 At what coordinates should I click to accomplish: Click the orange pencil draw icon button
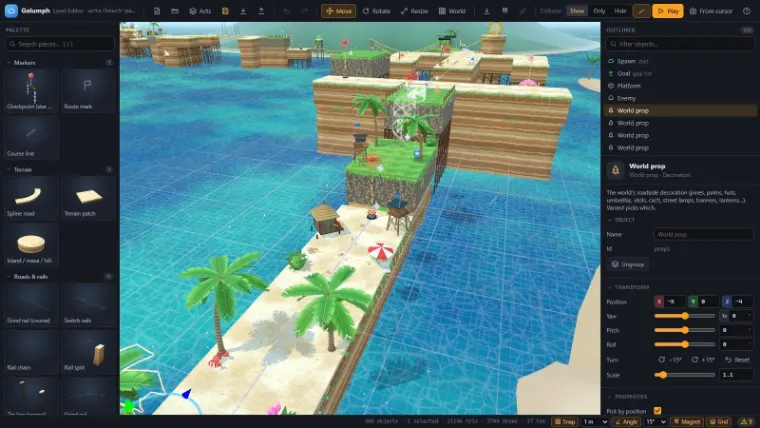(641, 11)
